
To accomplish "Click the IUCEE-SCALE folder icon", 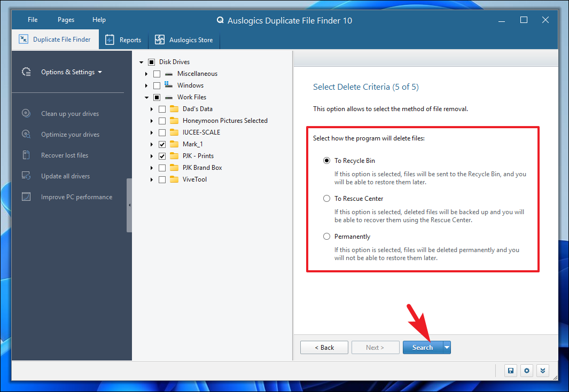I will click(174, 132).
